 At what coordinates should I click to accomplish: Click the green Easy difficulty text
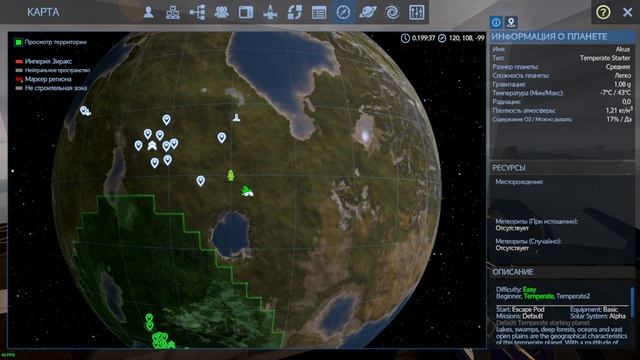click(529, 289)
